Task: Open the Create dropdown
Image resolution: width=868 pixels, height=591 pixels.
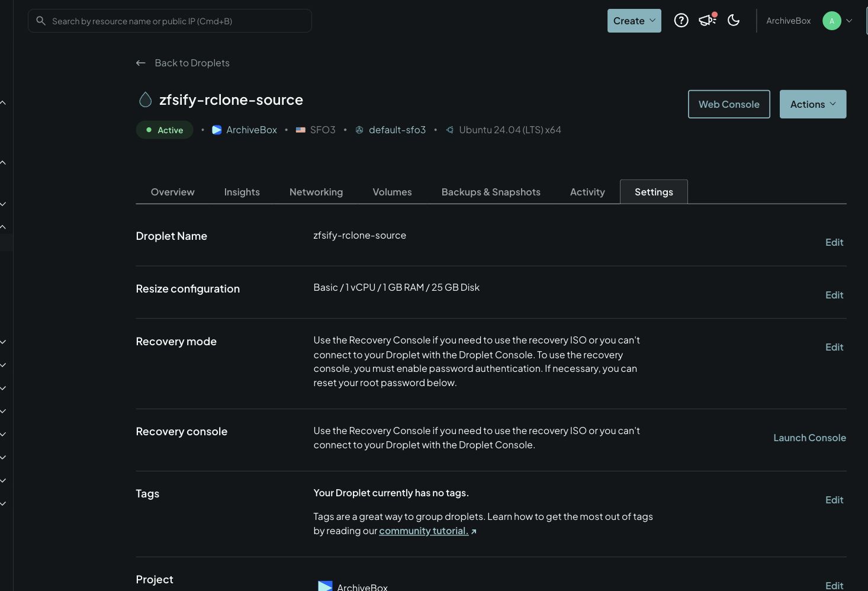Action: click(x=634, y=21)
